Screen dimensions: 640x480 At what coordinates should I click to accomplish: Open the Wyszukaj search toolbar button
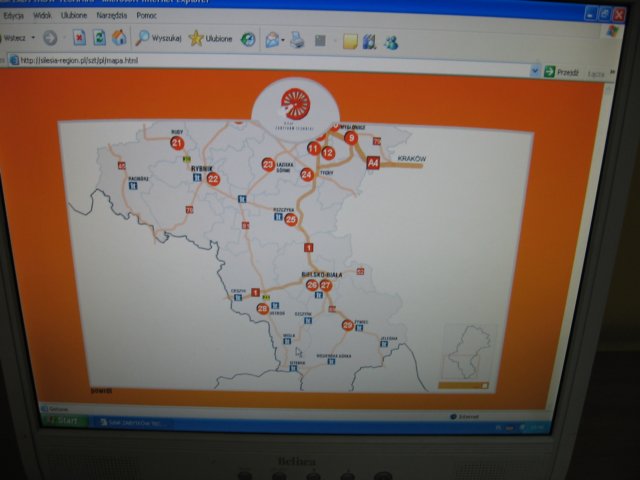pos(158,38)
